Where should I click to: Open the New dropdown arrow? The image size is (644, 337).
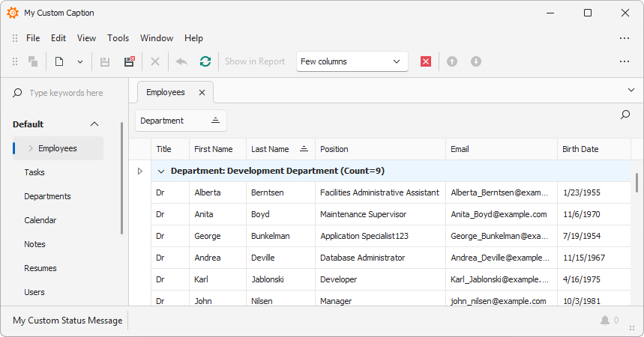80,61
